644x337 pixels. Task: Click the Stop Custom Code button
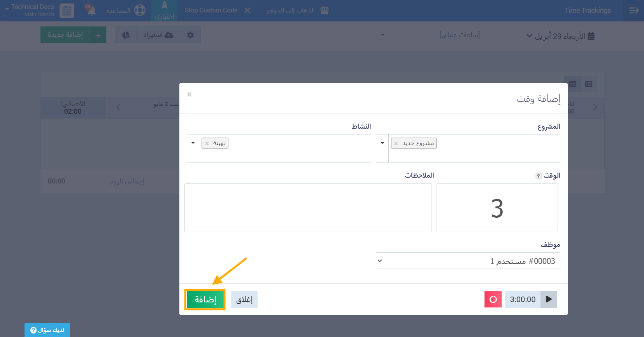(218, 10)
